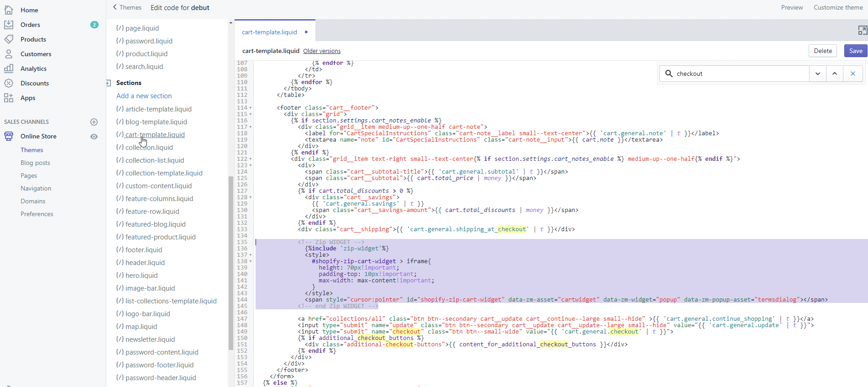Go back to Themes
The image size is (868, 387).
(127, 7)
